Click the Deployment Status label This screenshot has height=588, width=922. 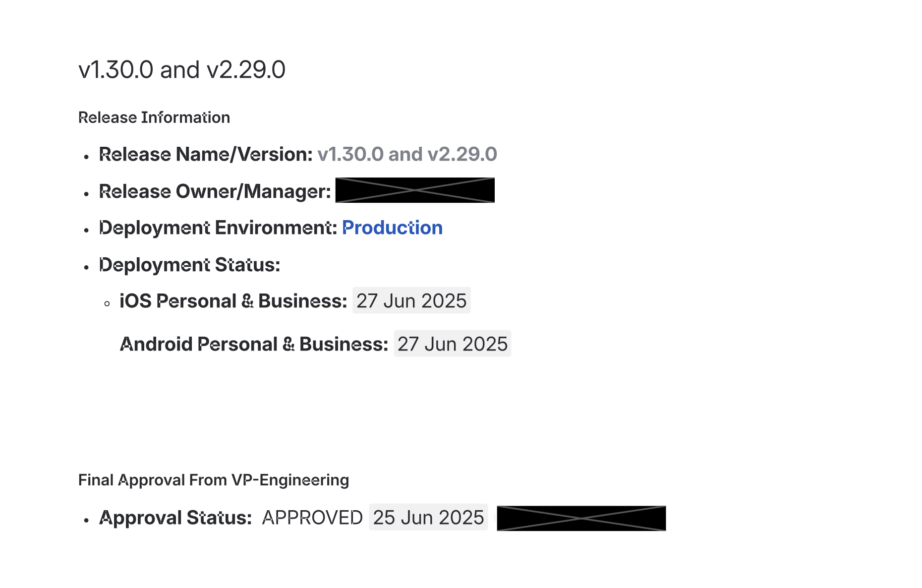coord(189,265)
